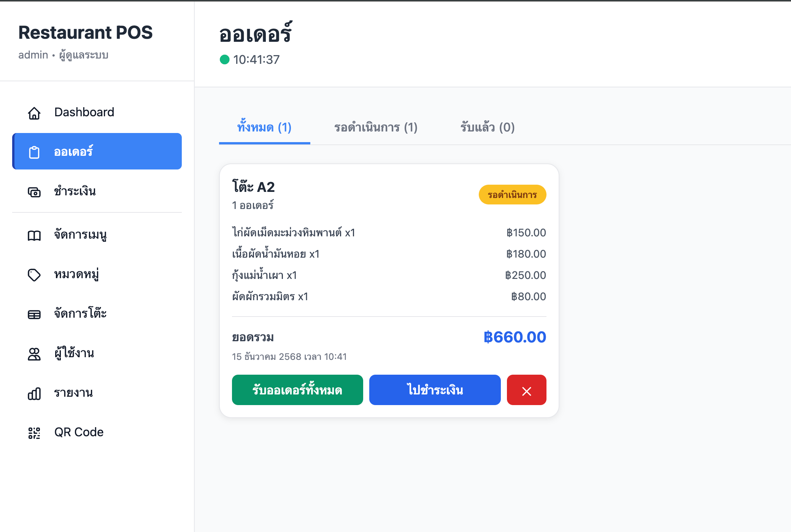Viewport: 791px width, 532px height.
Task: Click the Dashboard home icon
Action: [x=34, y=113]
